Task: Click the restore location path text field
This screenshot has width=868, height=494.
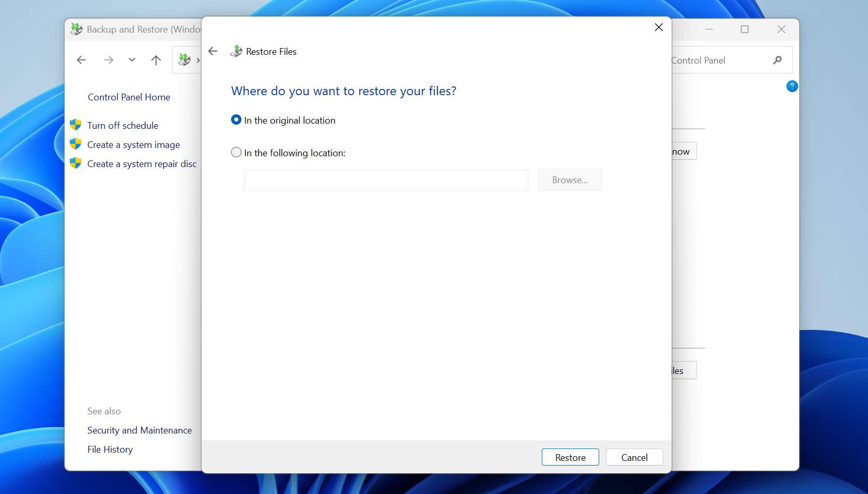Action: 386,180
